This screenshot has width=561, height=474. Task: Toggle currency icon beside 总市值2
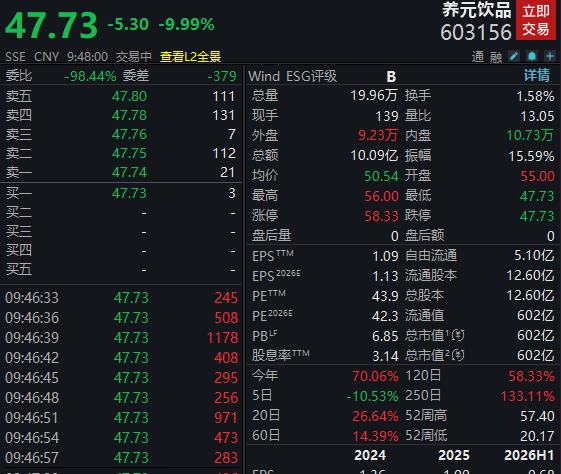(458, 355)
